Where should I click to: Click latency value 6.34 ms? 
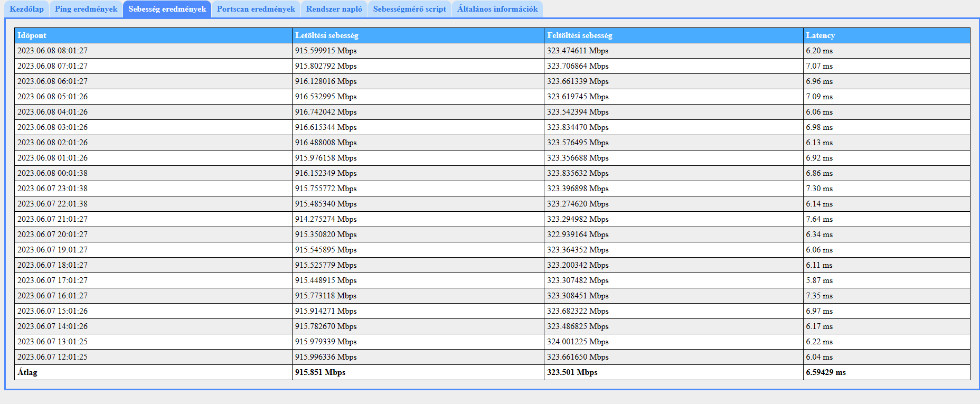(x=819, y=234)
